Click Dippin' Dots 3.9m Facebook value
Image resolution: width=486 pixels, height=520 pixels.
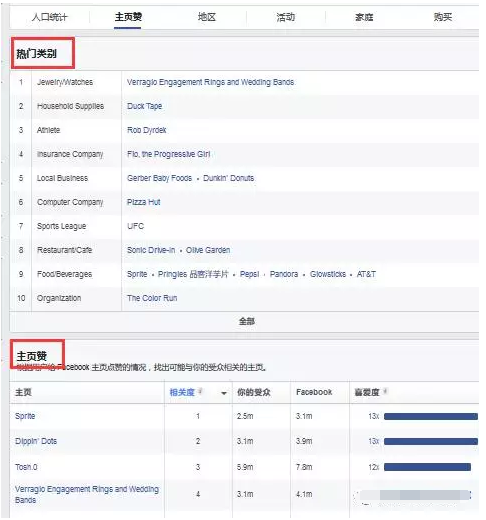304,441
